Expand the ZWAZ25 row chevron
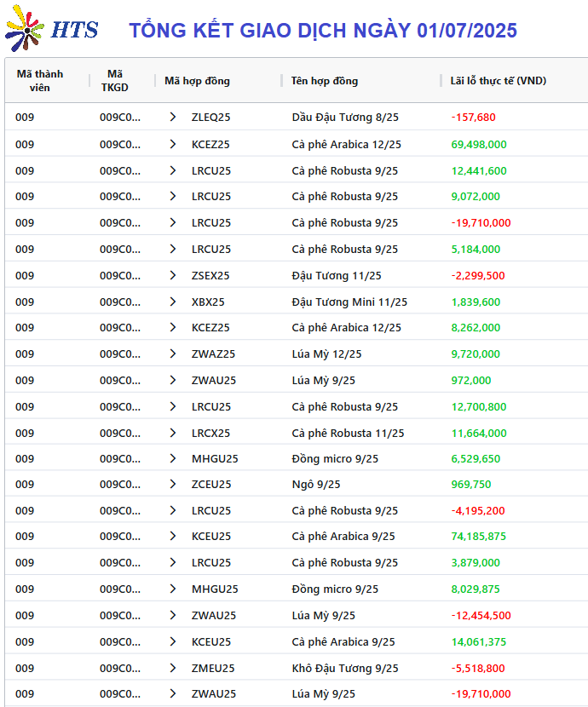 pos(173,354)
